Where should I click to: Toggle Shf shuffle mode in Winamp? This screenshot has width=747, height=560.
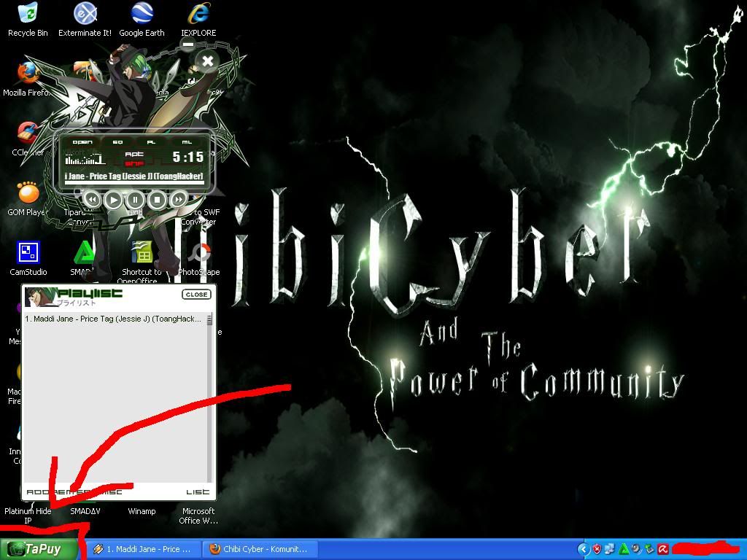click(134, 163)
